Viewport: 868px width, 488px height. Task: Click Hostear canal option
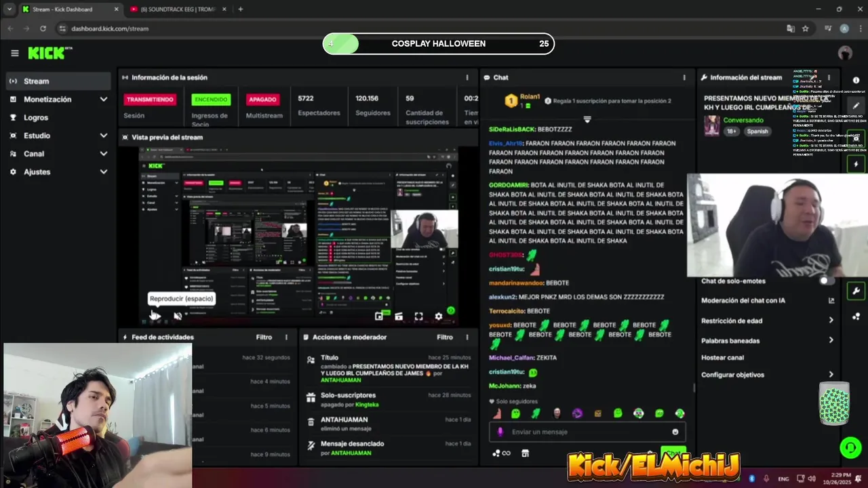(722, 357)
